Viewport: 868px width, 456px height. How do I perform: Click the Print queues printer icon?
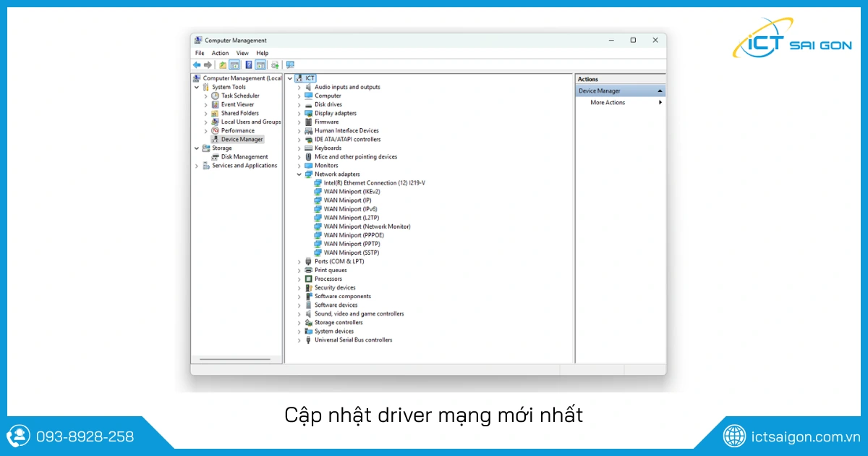point(308,270)
